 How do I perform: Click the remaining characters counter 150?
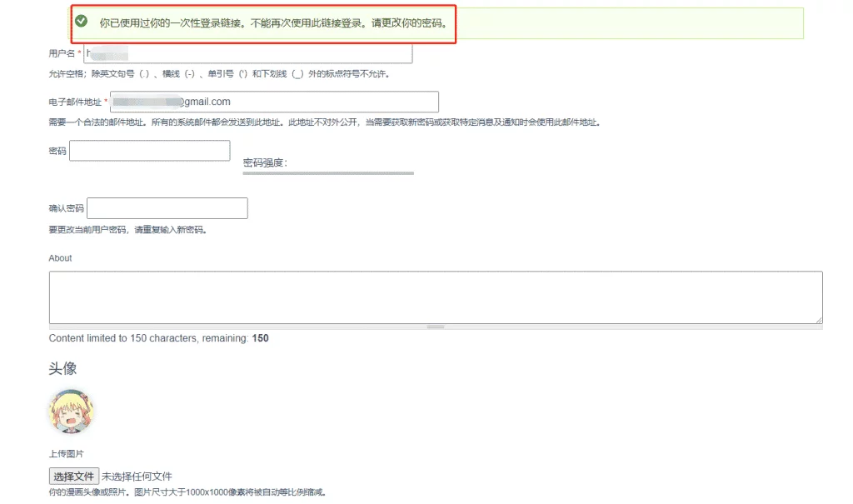pos(260,338)
